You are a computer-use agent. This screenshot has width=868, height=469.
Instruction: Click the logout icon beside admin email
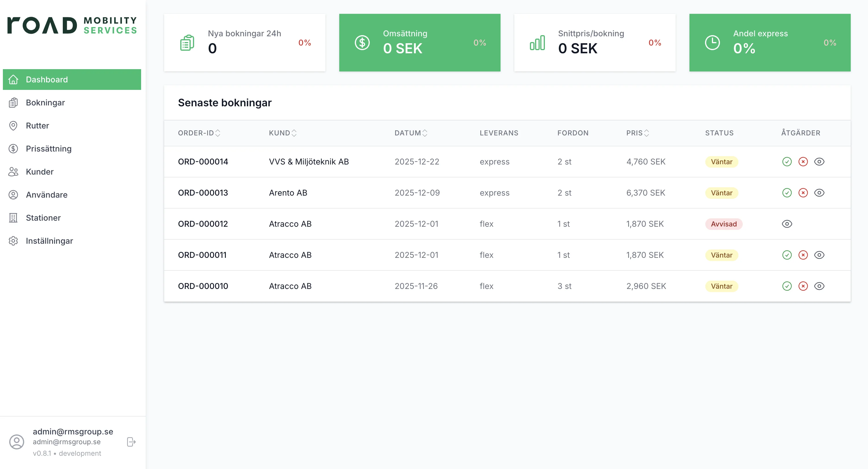coord(131,442)
